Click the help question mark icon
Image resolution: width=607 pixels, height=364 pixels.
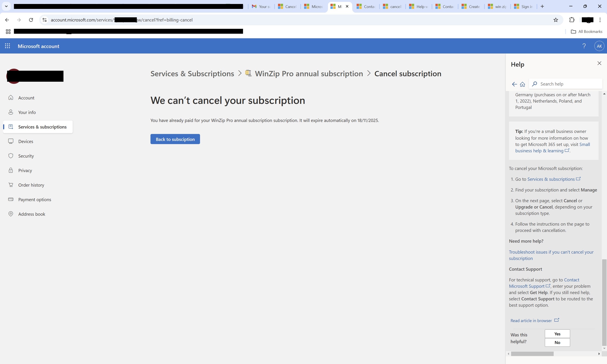coord(584,46)
